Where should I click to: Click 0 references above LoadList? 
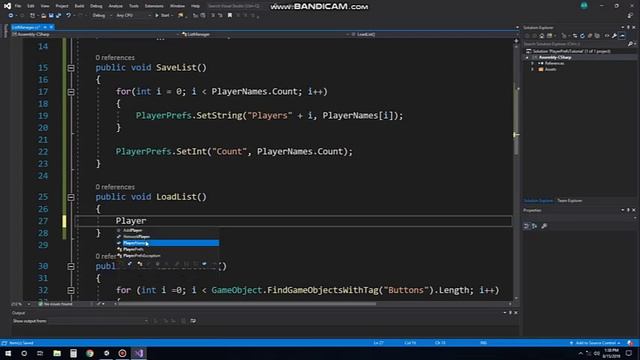click(115, 187)
